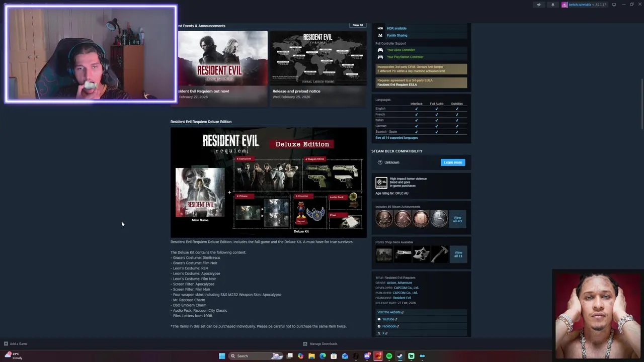Open Spotify from the taskbar

[389, 356]
